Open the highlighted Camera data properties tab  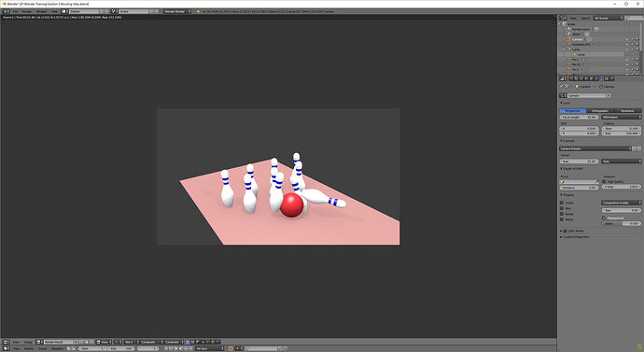[601, 78]
